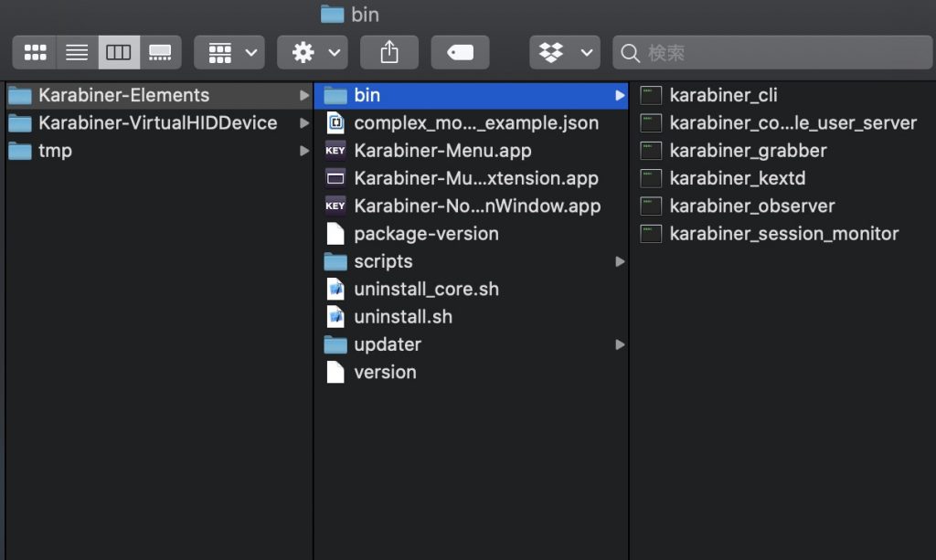Image resolution: width=936 pixels, height=560 pixels.
Task: Click the uninstall.sh file name
Action: pos(403,317)
